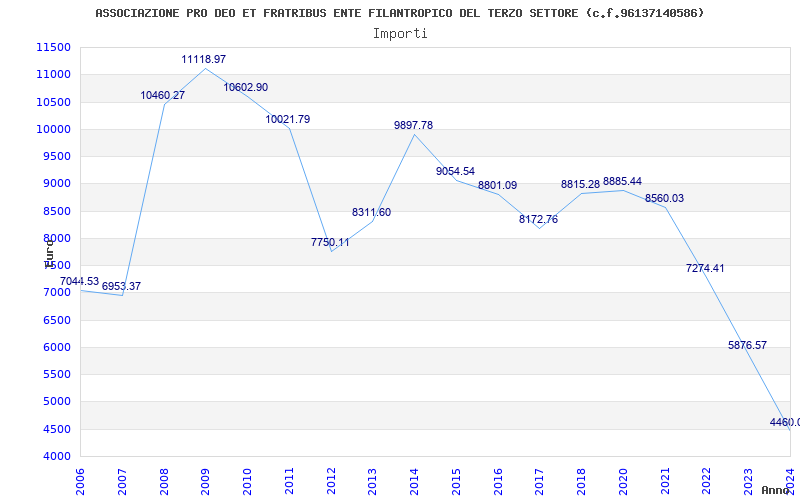The width and height of the screenshot is (800, 500).
Task: Select data label 8801.09
Action: [x=497, y=185]
